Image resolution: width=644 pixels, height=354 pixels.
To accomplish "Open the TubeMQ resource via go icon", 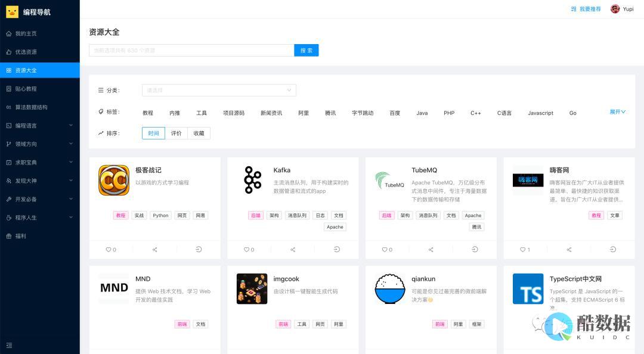I will pos(475,249).
